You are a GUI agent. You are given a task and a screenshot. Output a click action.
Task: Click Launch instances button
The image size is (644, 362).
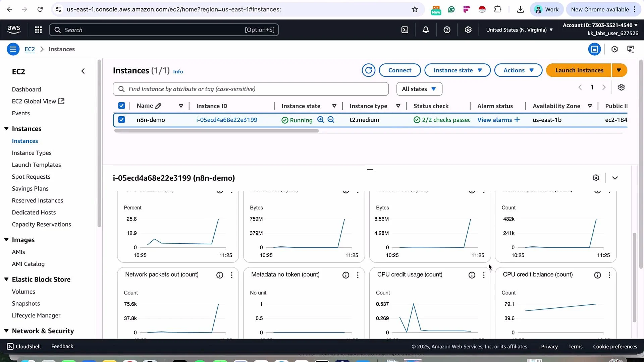[x=579, y=70]
